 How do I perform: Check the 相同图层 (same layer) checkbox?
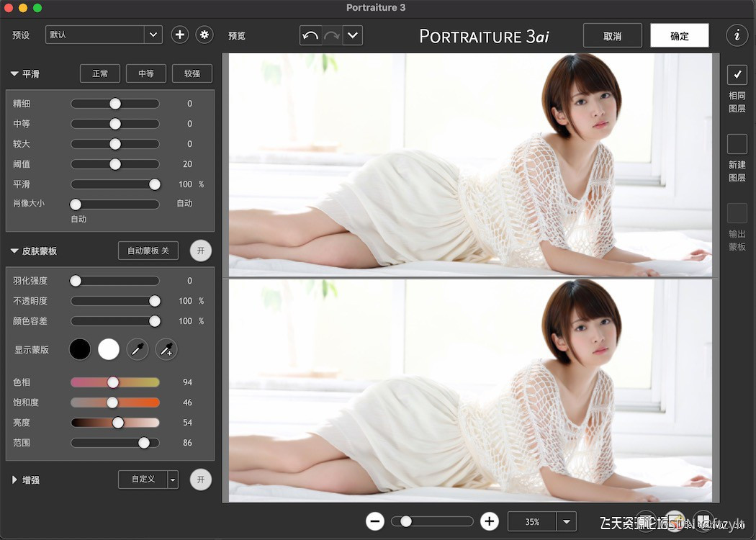click(737, 75)
